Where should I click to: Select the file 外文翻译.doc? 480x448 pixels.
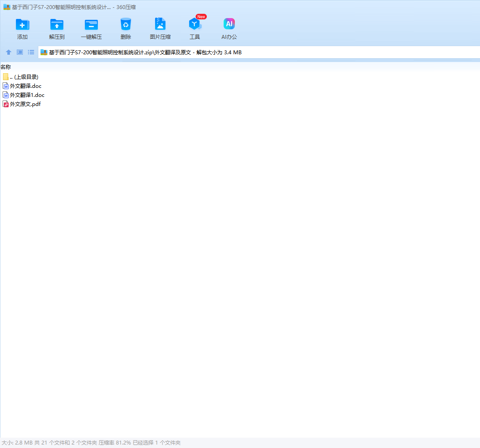[x=22, y=86]
